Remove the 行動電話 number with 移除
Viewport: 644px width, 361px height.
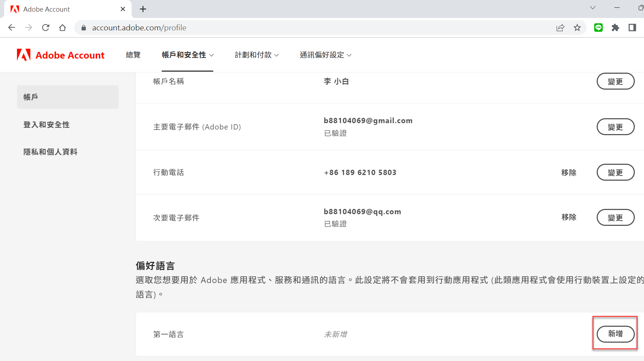(x=569, y=173)
